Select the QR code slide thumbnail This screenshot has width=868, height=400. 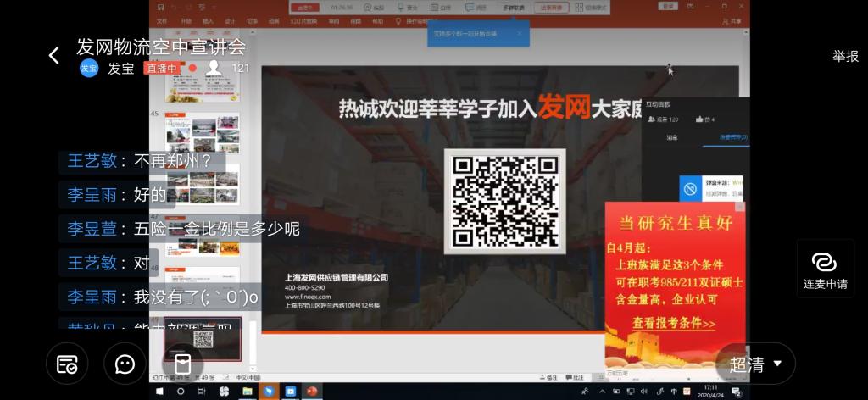[x=203, y=340]
